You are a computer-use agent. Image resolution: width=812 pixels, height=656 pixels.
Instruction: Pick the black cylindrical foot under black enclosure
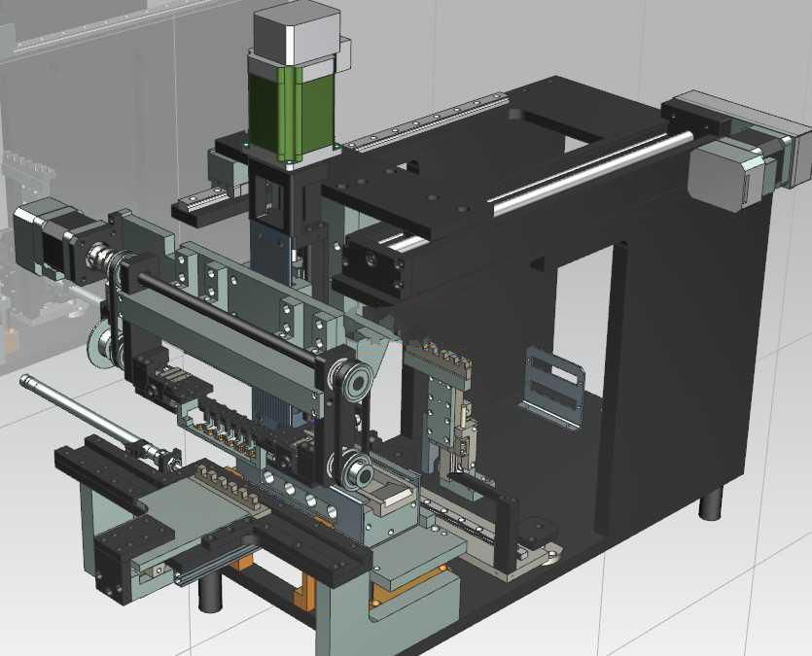pos(710,502)
